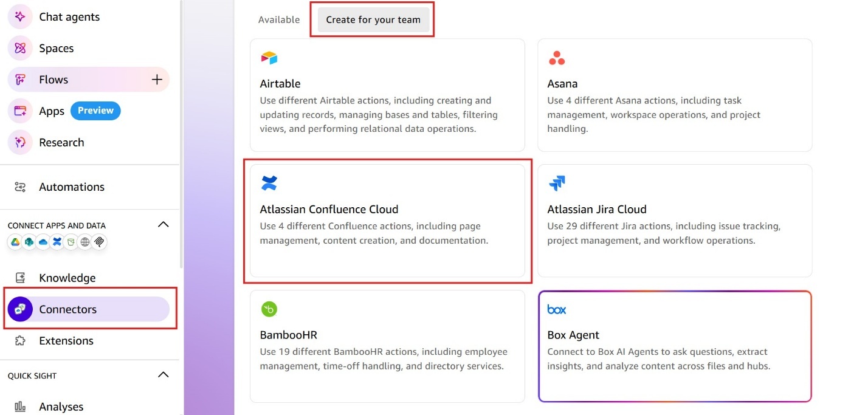868x415 pixels.
Task: Click the BambooHR logo
Action: click(269, 309)
